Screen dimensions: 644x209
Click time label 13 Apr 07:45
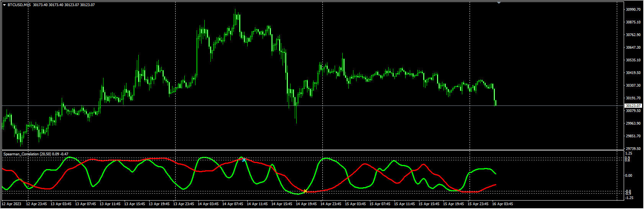click(x=85, y=204)
